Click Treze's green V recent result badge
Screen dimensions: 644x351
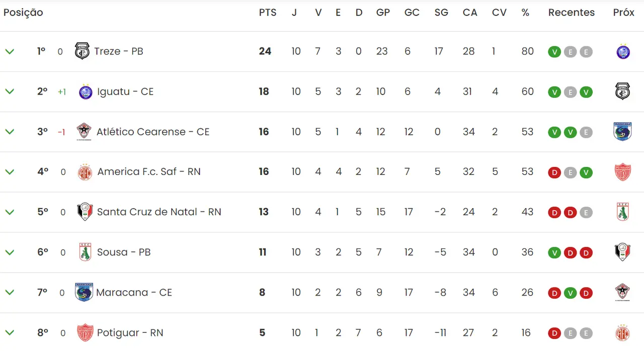(554, 52)
